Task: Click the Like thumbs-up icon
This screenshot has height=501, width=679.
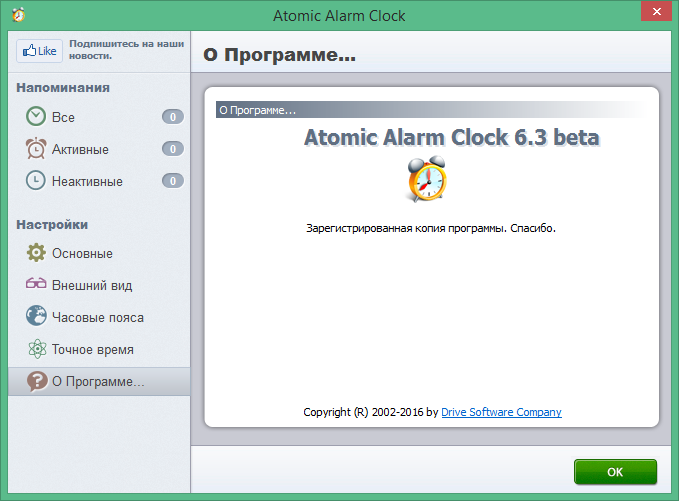Action: [x=29, y=51]
